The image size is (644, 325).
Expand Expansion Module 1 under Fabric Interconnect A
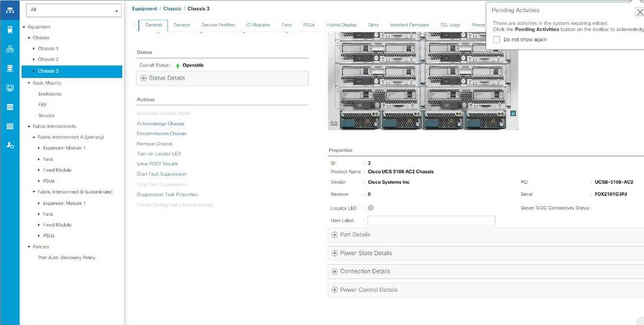pyautogui.click(x=39, y=147)
